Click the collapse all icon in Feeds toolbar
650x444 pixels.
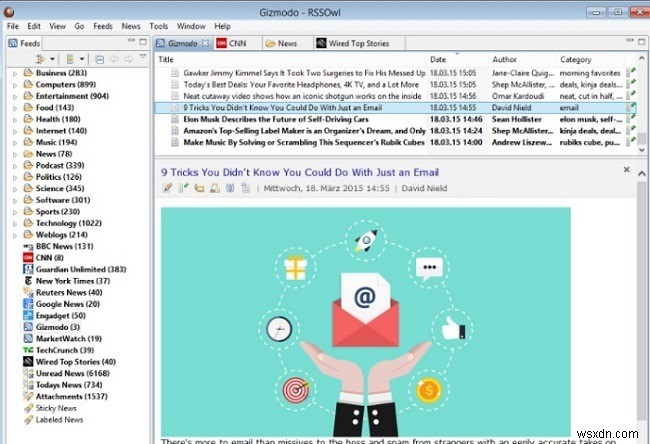(x=99, y=59)
